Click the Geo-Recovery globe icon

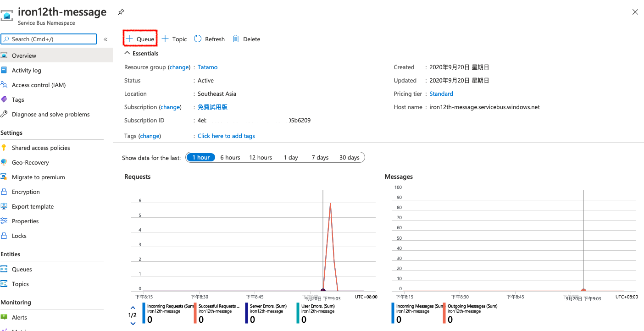[4, 162]
